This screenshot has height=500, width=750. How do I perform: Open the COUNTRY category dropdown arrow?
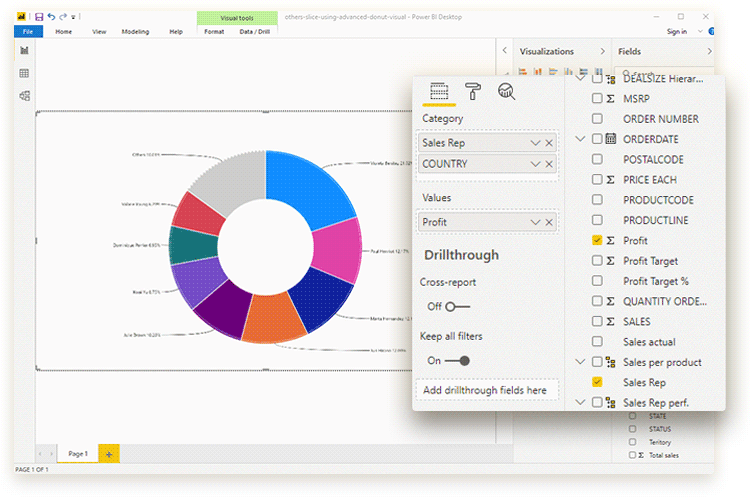click(x=535, y=164)
